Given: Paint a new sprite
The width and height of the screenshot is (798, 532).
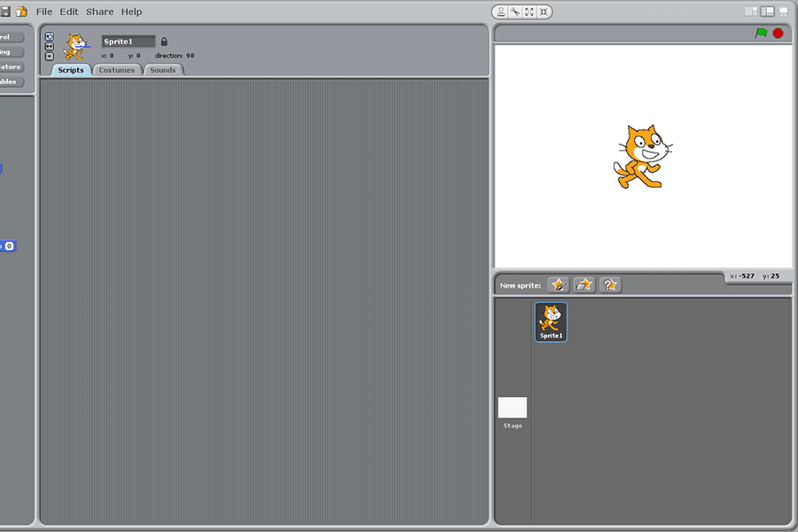Looking at the screenshot, I should tap(558, 284).
